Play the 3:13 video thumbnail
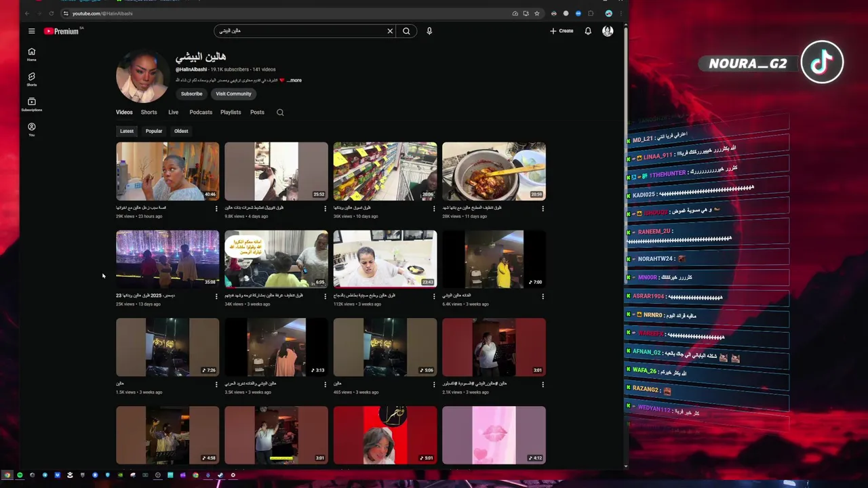The image size is (868, 488). tap(276, 347)
